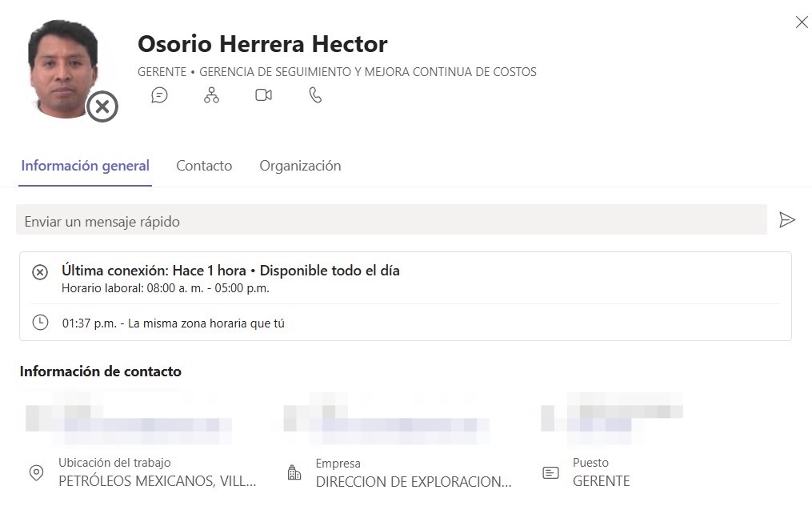Click the presence badge on the avatar

[x=102, y=106]
